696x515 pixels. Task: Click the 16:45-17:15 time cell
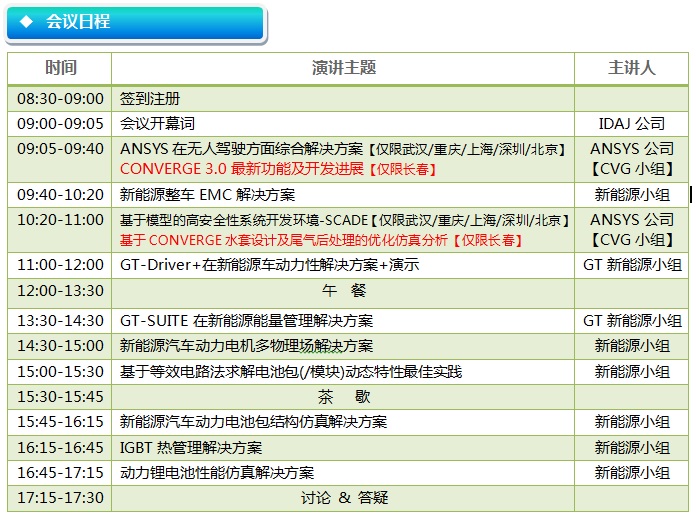click(60, 472)
